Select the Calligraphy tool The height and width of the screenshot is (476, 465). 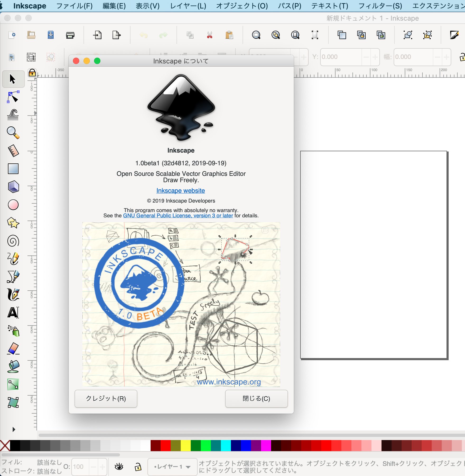click(x=13, y=295)
